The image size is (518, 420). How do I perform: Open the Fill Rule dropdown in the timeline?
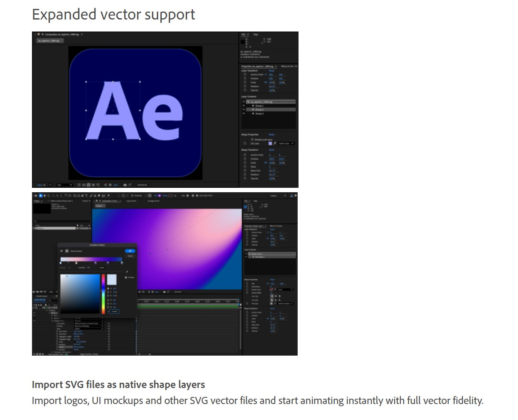pyautogui.click(x=88, y=326)
